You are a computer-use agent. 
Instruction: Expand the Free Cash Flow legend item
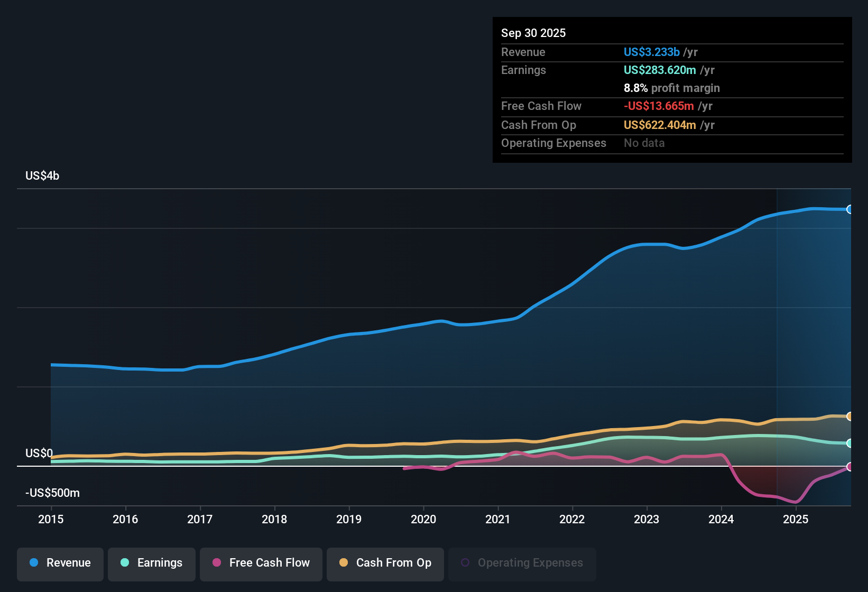(x=261, y=563)
